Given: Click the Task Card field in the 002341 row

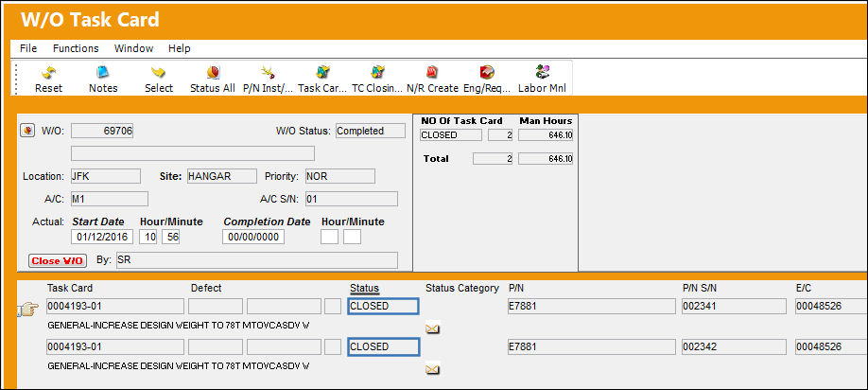Looking at the screenshot, I should [115, 307].
